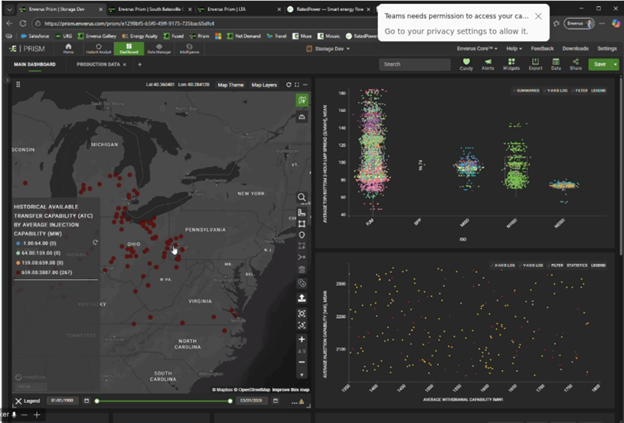Open the Alerts megaphone icon
Viewport: 624px width, 423px height.
pos(488,64)
